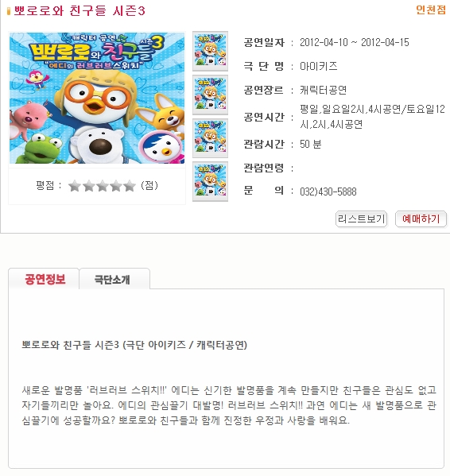Image resolution: width=450 pixels, height=476 pixels.
Task: Click the second rating star
Action: pos(89,186)
